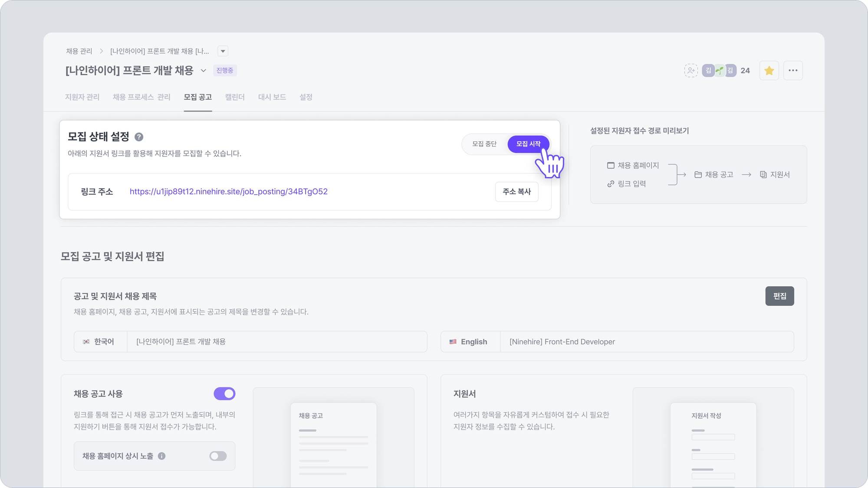Click the help question mark next to 모집 상태 설정
This screenshot has height=488, width=868.
139,137
